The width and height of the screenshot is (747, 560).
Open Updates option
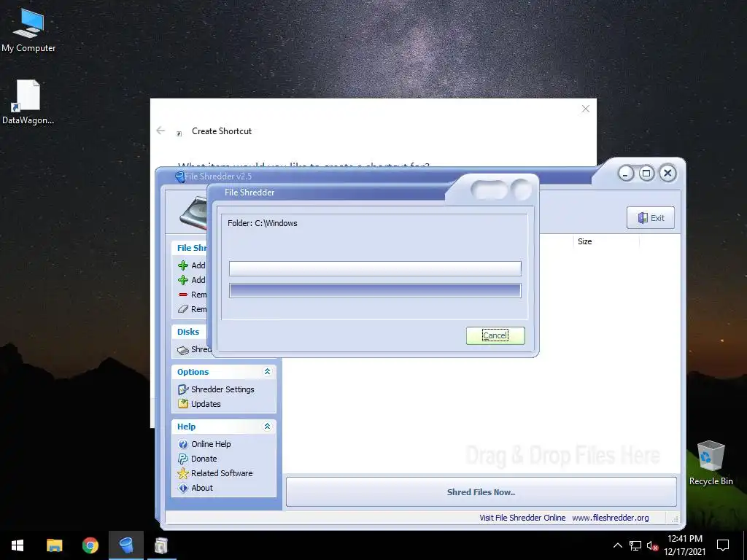[x=206, y=404]
